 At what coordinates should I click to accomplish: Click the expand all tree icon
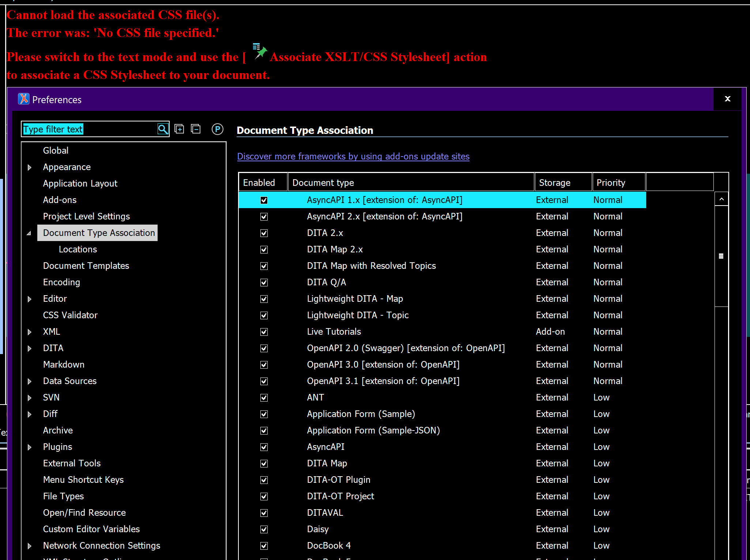coord(179,129)
